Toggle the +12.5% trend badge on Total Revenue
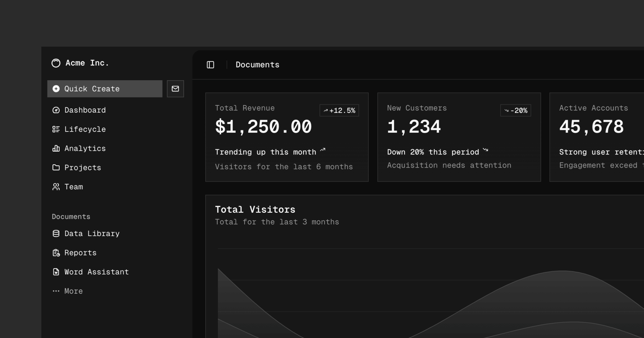The image size is (644, 338). [x=339, y=110]
